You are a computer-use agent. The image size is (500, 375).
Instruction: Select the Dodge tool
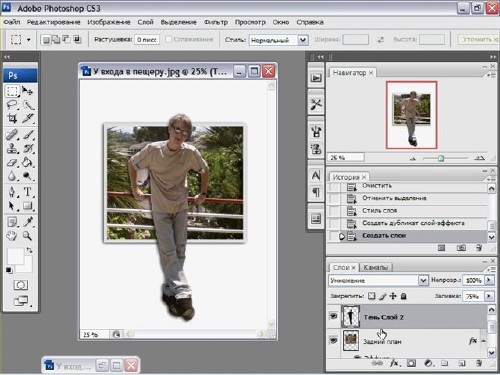click(x=28, y=176)
